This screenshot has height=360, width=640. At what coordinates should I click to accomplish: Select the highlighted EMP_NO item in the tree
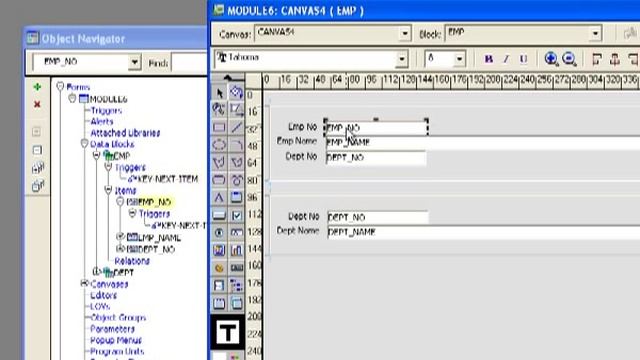click(x=154, y=202)
